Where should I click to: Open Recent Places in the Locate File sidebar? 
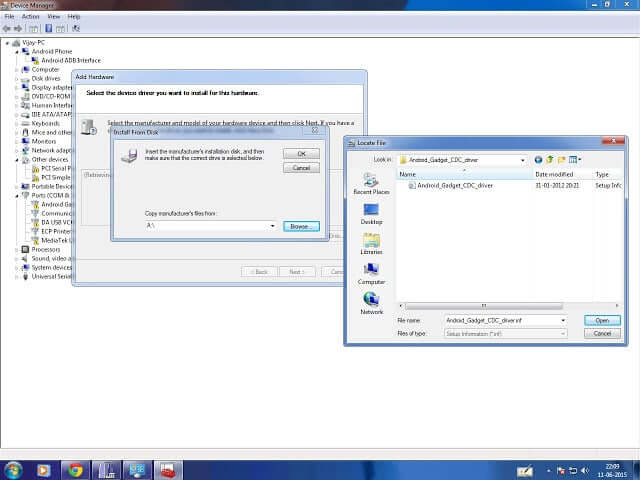click(371, 184)
